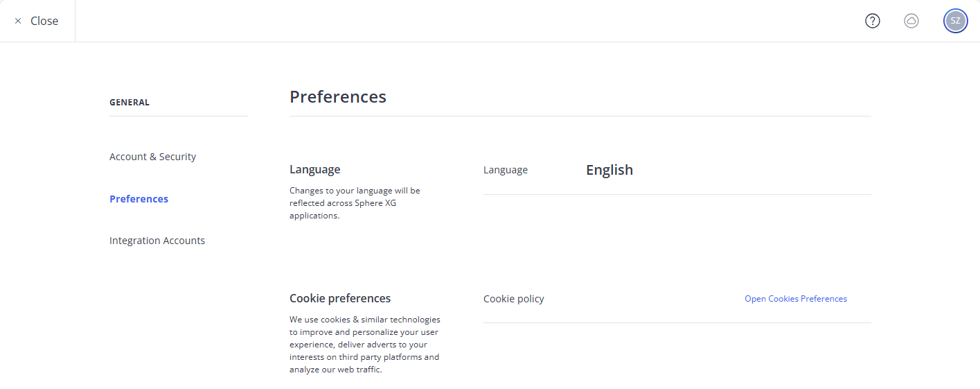Screen dimensions: 980x389
Task: Click the Language field label
Action: [x=506, y=170]
